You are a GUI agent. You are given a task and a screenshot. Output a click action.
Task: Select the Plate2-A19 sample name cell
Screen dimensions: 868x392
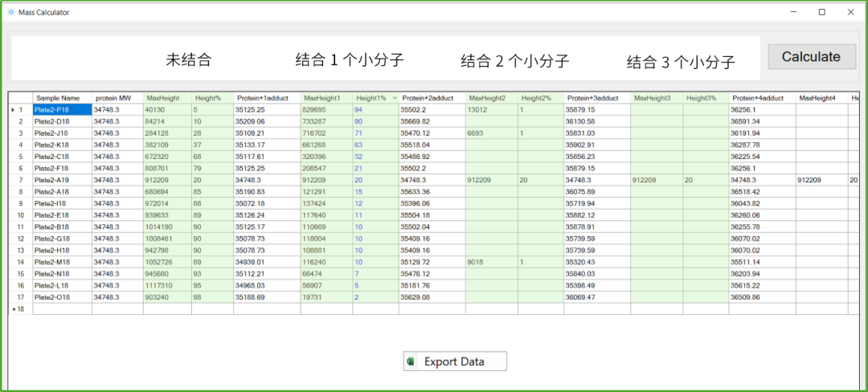click(62, 180)
